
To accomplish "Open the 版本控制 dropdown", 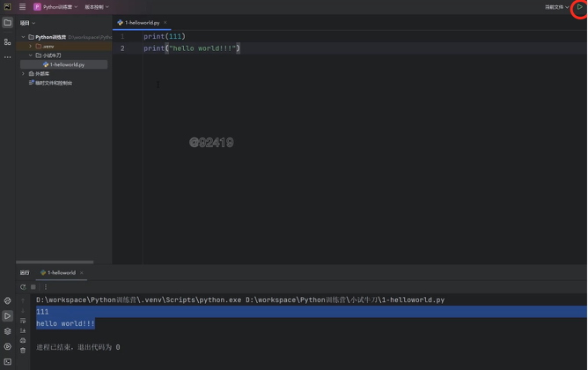I will point(97,7).
